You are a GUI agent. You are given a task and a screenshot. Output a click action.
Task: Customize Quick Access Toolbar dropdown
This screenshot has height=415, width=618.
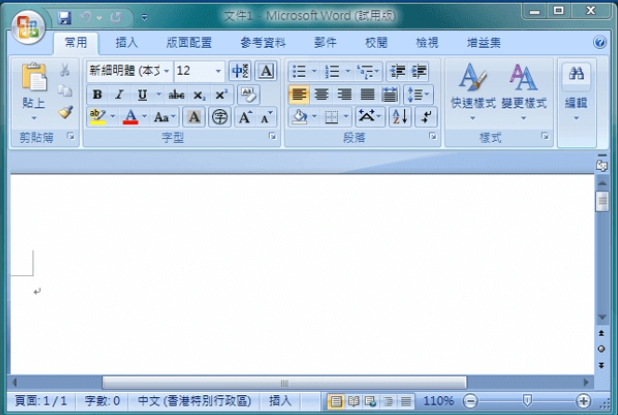[x=144, y=17]
